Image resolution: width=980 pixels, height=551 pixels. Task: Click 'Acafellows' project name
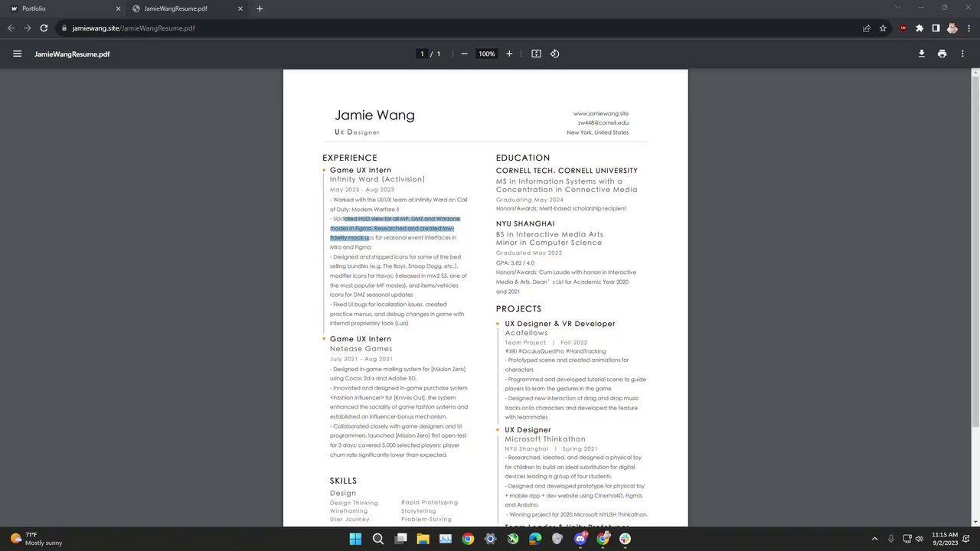[526, 333]
